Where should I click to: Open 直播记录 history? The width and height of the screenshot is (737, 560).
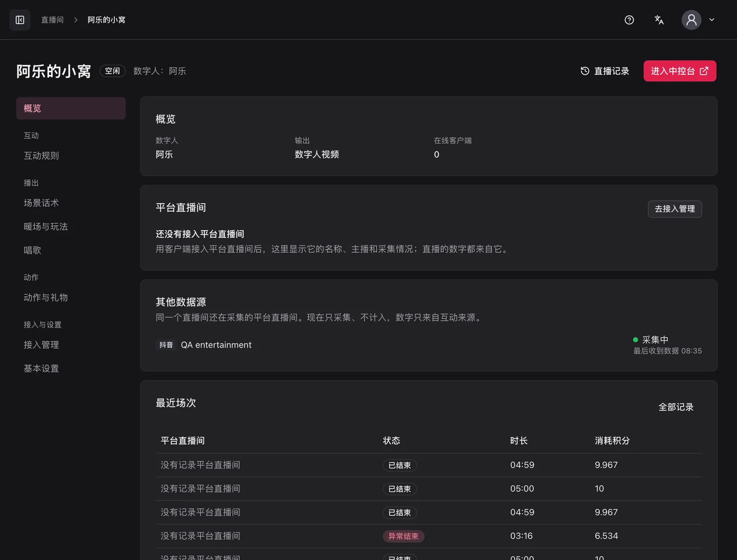[x=605, y=71]
